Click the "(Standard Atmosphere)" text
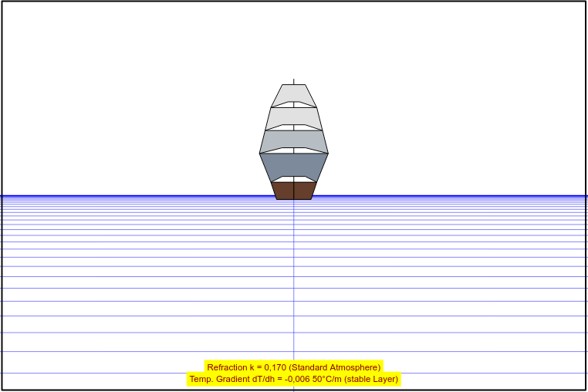The height and width of the screenshot is (392, 588). [x=340, y=367]
